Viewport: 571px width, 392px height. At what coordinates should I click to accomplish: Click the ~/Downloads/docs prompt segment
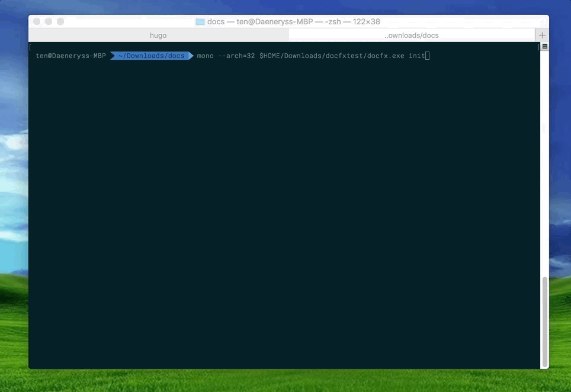152,56
